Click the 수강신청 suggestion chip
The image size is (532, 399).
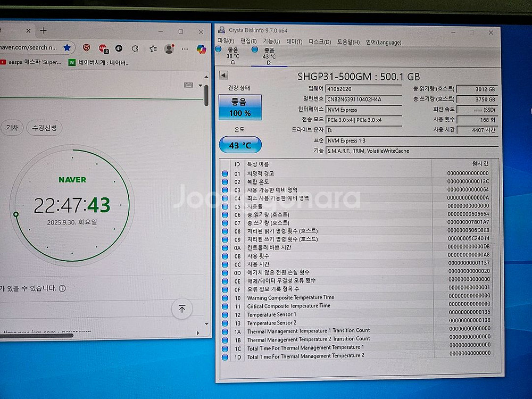click(44, 128)
